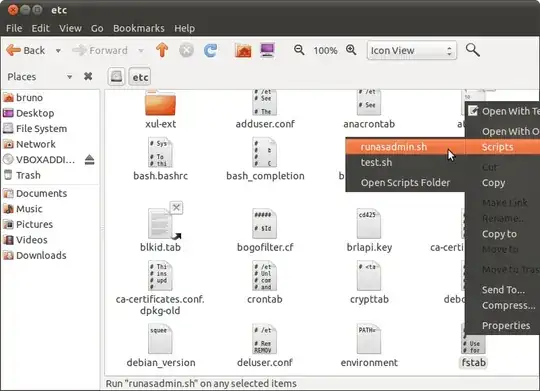This screenshot has height=391, width=540.
Task: Zoom in with the plus magnifier
Action: pyautogui.click(x=351, y=50)
